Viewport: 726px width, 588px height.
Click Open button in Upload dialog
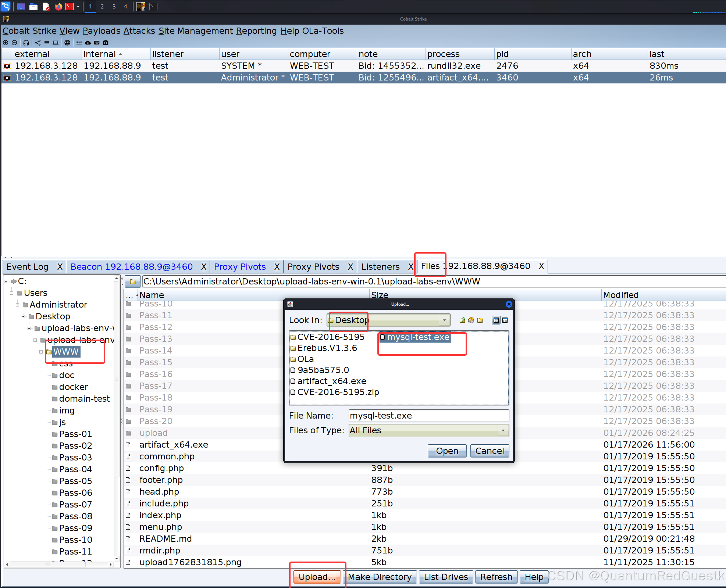[x=447, y=451]
